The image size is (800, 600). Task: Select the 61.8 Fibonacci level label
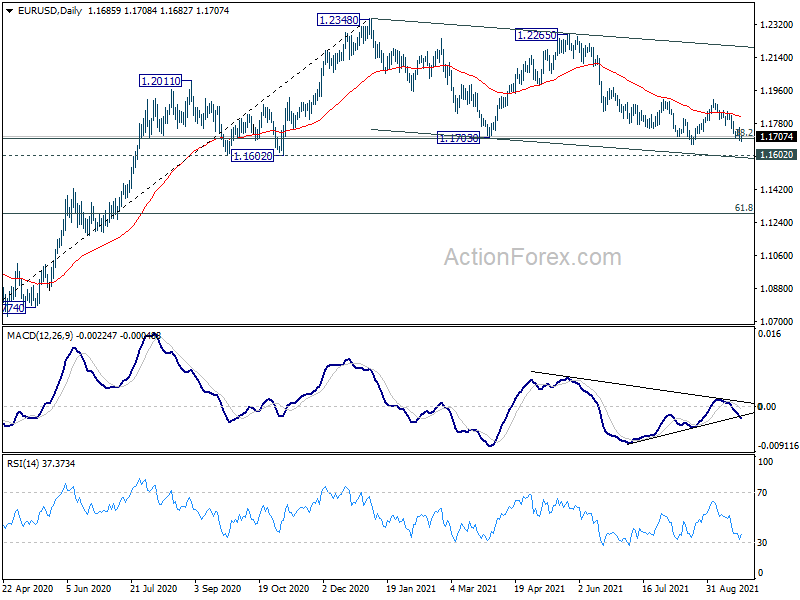pyautogui.click(x=743, y=208)
